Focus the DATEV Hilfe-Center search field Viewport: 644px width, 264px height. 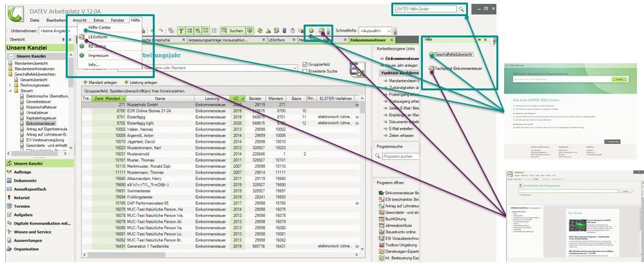tap(425, 9)
